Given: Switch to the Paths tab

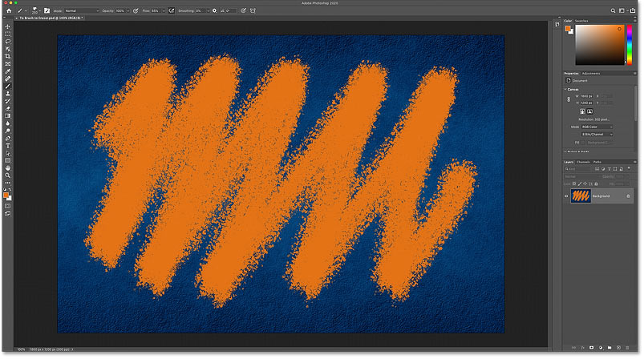Looking at the screenshot, I should 597,162.
